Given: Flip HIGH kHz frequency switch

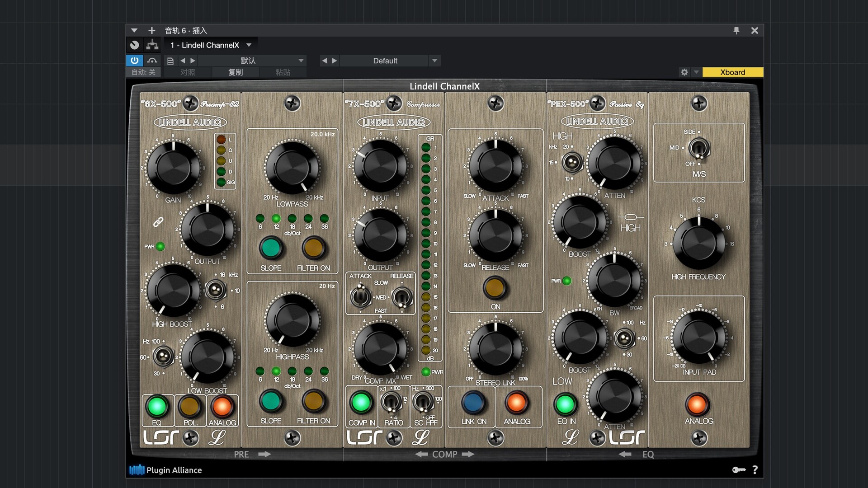Looking at the screenshot, I should [x=572, y=162].
